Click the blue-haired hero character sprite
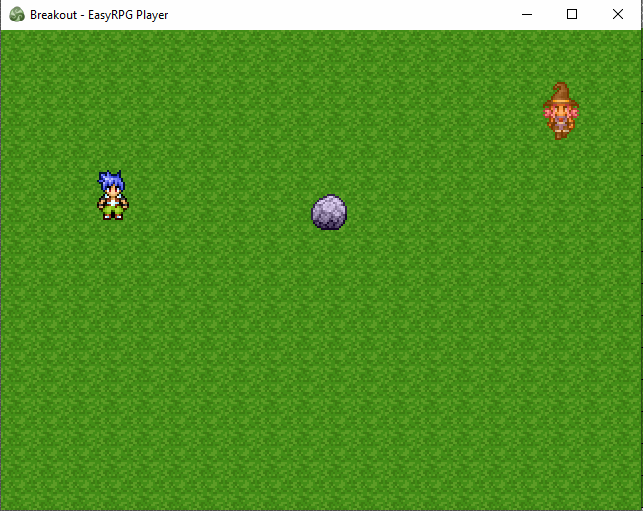This screenshot has width=643, height=511. click(113, 195)
